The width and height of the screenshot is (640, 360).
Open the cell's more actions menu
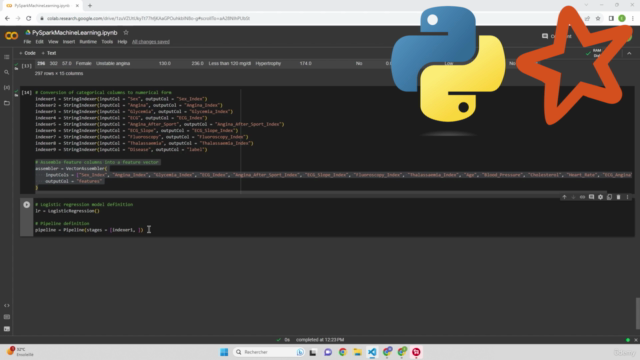[627, 197]
